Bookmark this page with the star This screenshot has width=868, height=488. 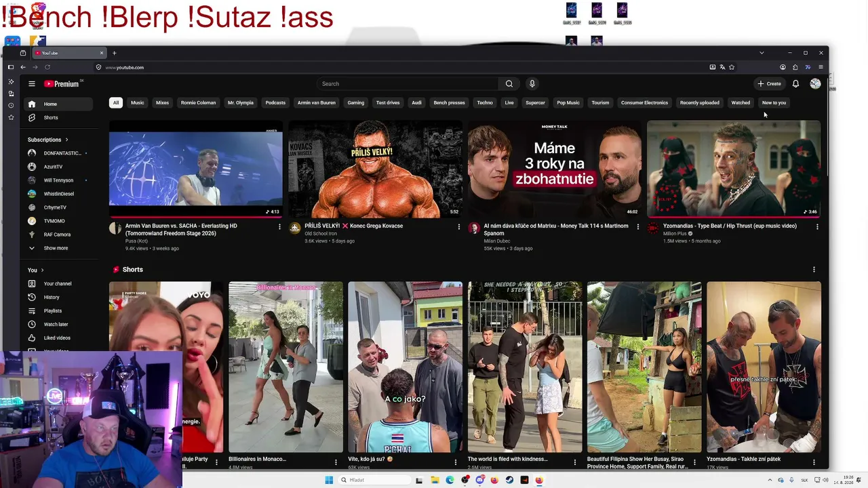click(732, 67)
